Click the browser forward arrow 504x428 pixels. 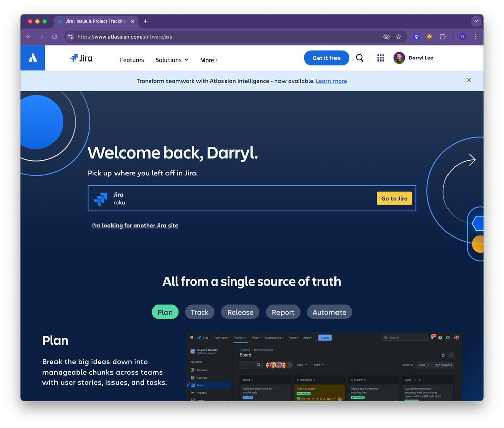coord(41,37)
